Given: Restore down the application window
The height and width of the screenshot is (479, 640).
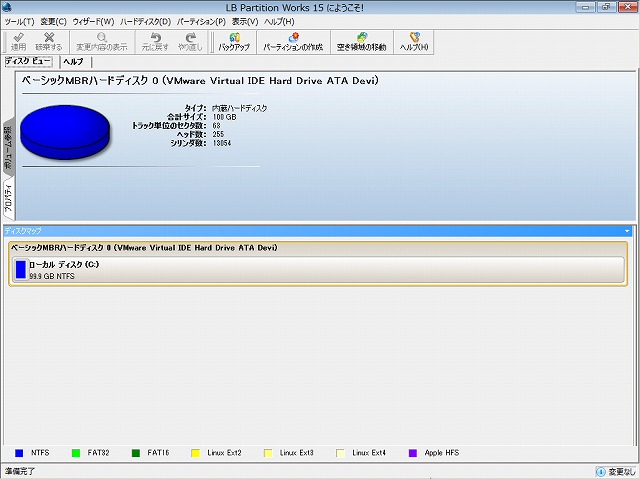Looking at the screenshot, I should pos(606,7).
